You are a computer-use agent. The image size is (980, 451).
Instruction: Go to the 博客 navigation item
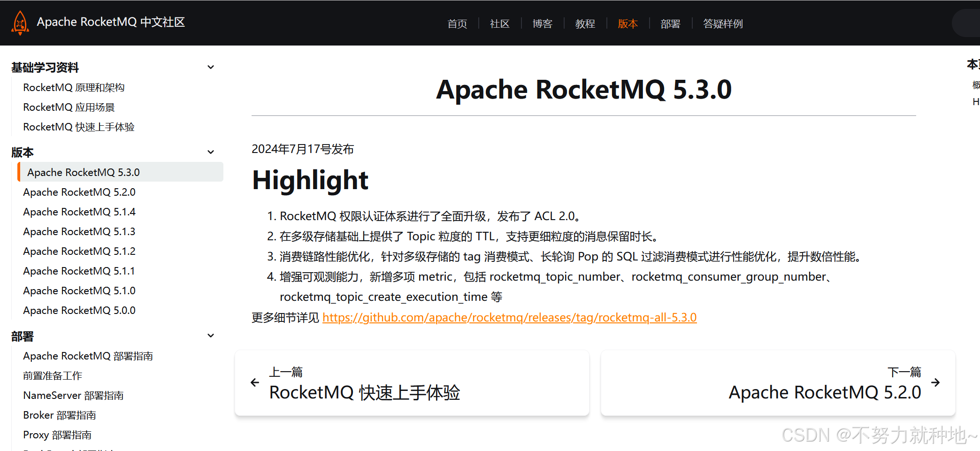542,23
